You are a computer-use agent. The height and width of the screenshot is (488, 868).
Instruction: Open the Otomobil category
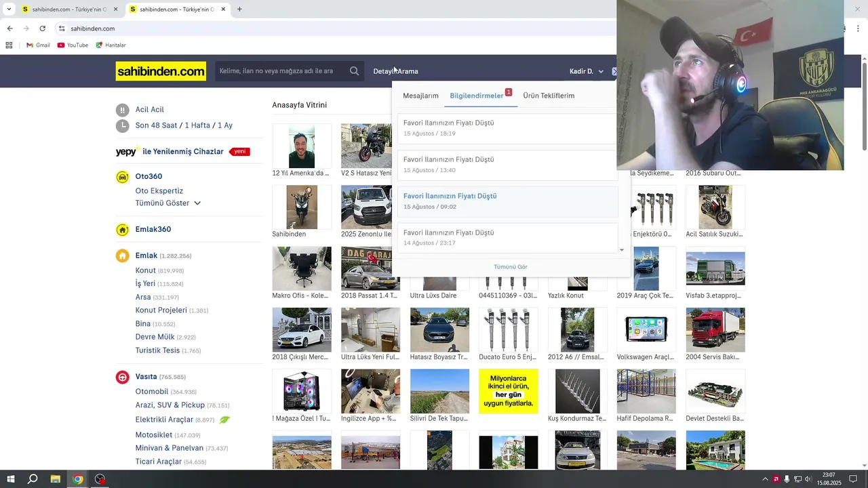pyautogui.click(x=152, y=392)
